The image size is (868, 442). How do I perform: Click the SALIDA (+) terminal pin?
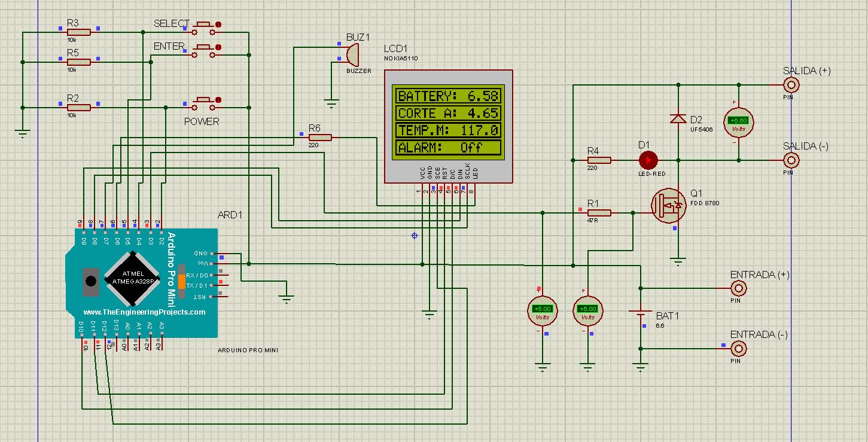tap(791, 85)
